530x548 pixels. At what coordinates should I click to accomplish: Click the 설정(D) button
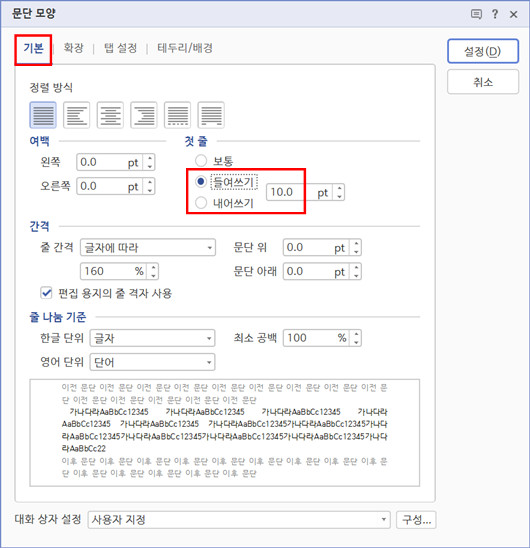click(483, 51)
